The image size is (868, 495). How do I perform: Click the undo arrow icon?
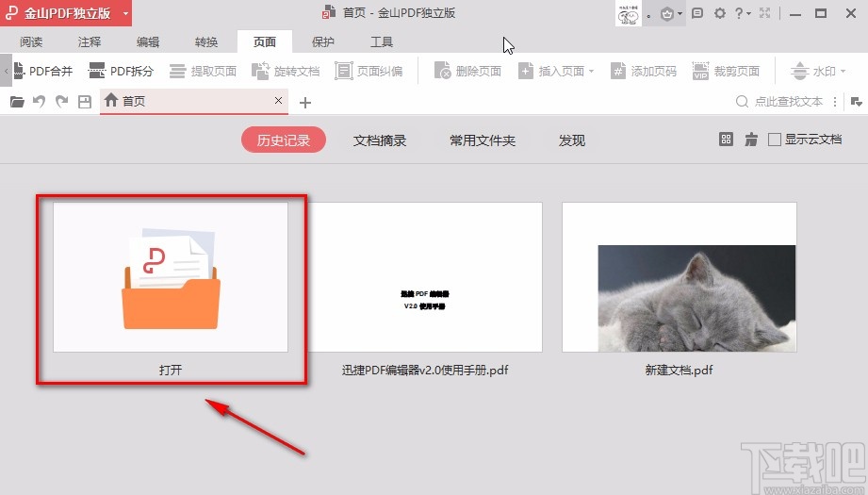pos(39,101)
